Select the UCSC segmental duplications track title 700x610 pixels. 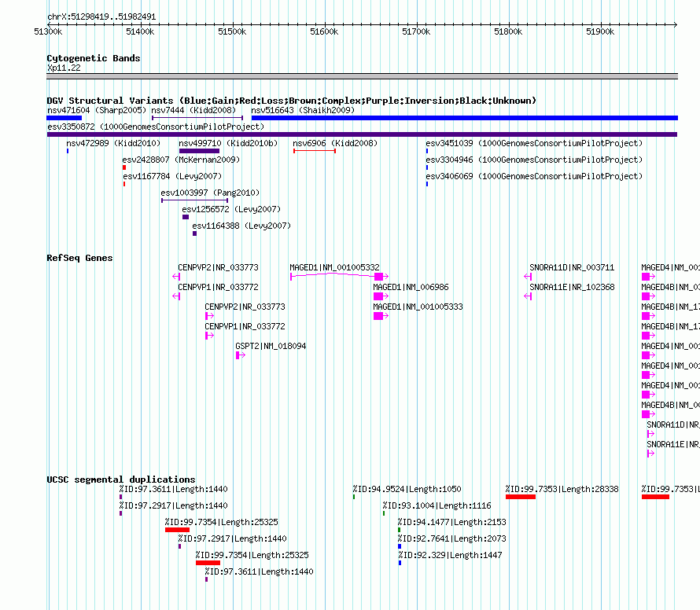pos(121,480)
